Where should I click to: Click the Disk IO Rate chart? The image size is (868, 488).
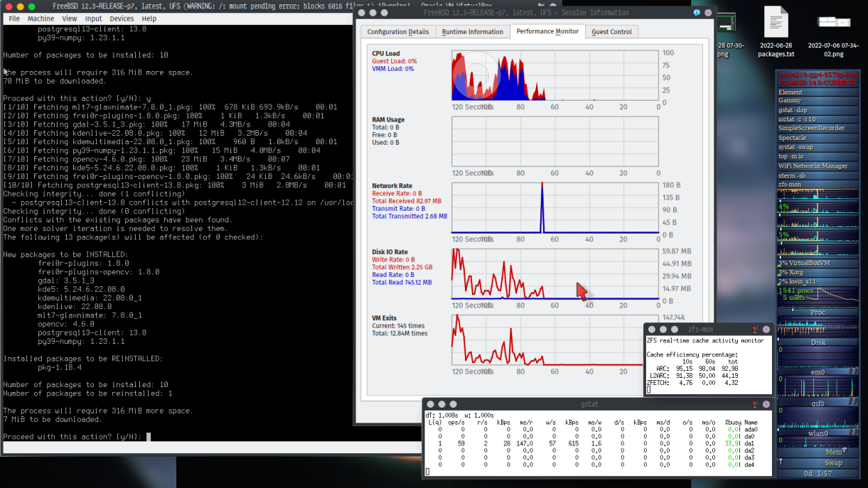(x=554, y=273)
